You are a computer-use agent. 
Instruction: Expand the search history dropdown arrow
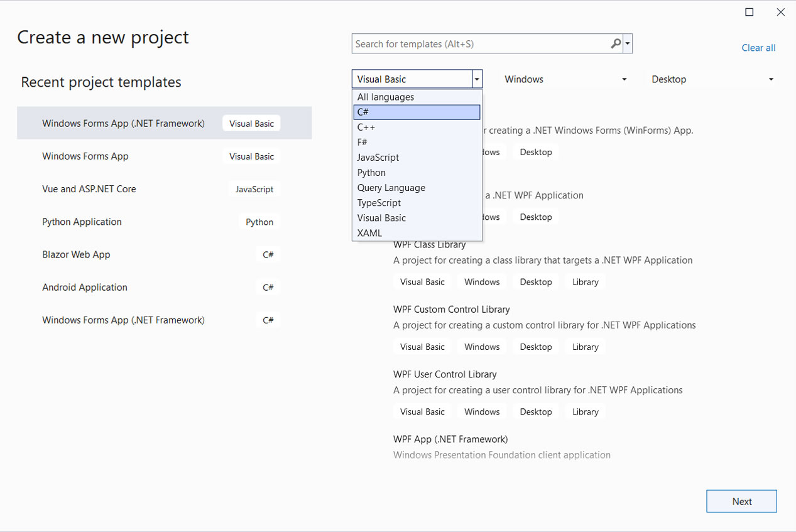click(x=628, y=44)
